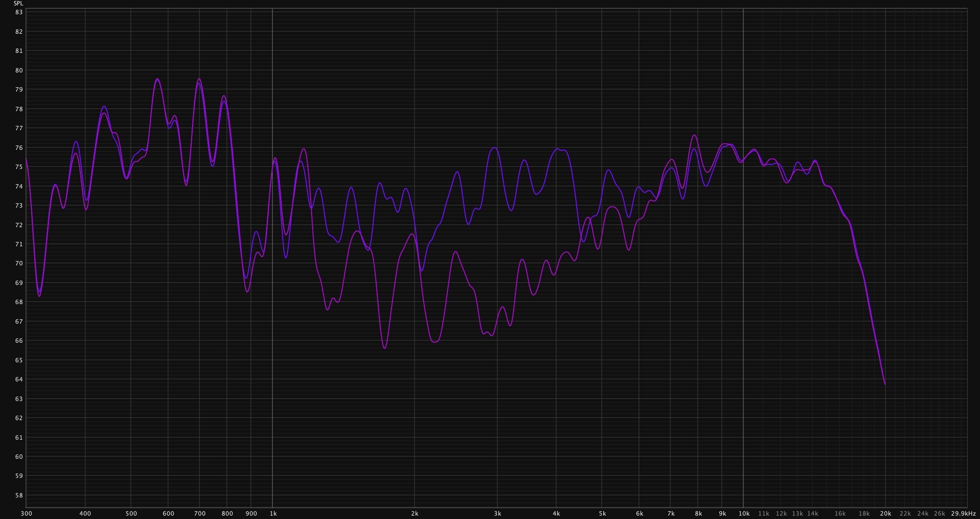
Task: Click the 900 Hz frequency label
Action: click(x=251, y=514)
